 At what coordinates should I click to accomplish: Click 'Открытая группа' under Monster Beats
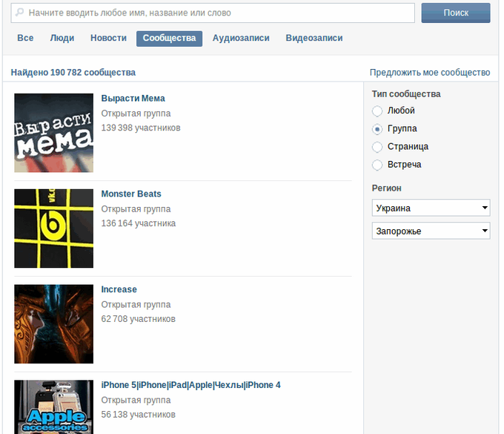pyautogui.click(x=136, y=209)
